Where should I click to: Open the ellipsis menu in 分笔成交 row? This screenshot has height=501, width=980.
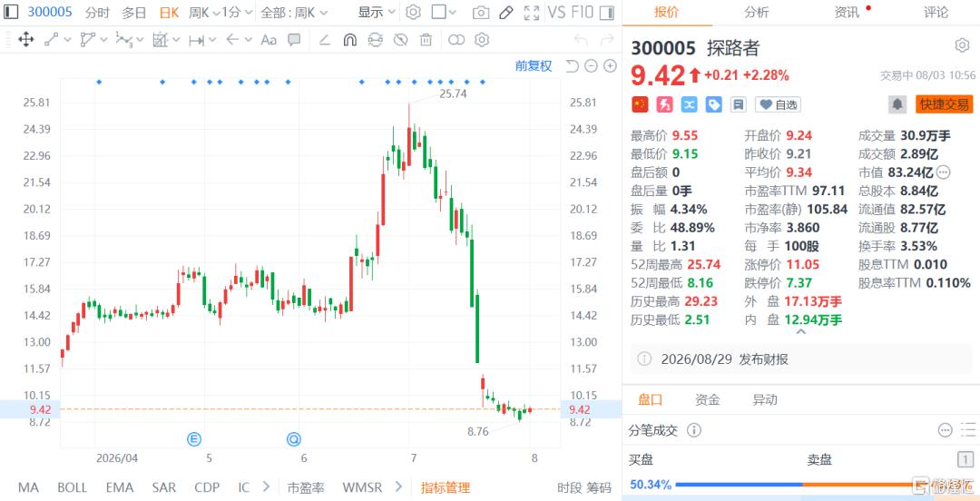coord(945,430)
